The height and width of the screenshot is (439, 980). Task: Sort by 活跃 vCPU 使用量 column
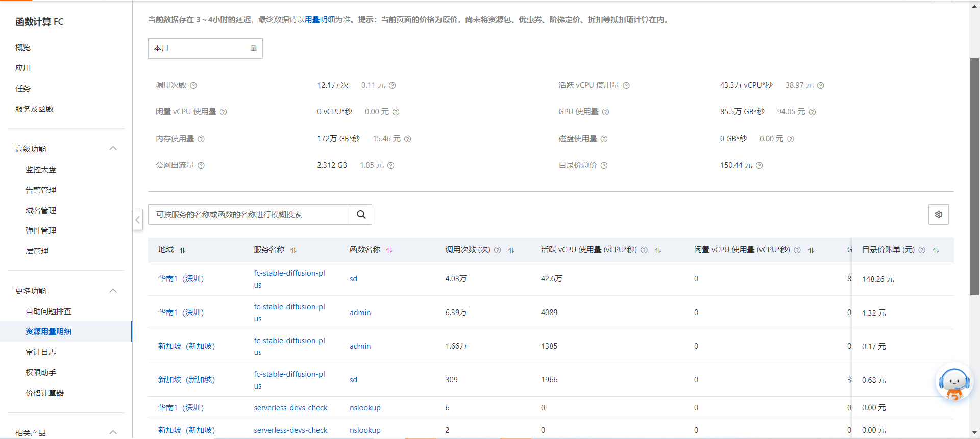pyautogui.click(x=658, y=250)
